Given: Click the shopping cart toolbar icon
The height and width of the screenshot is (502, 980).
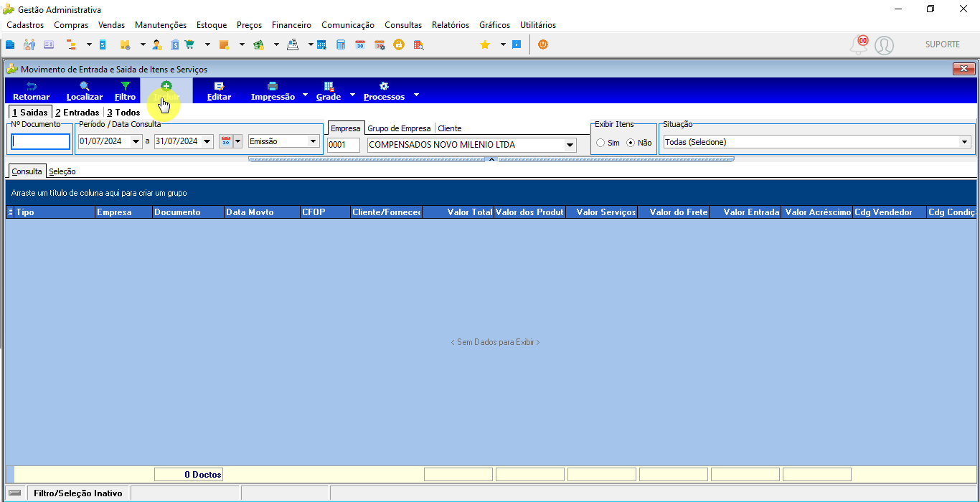Looking at the screenshot, I should [x=189, y=44].
